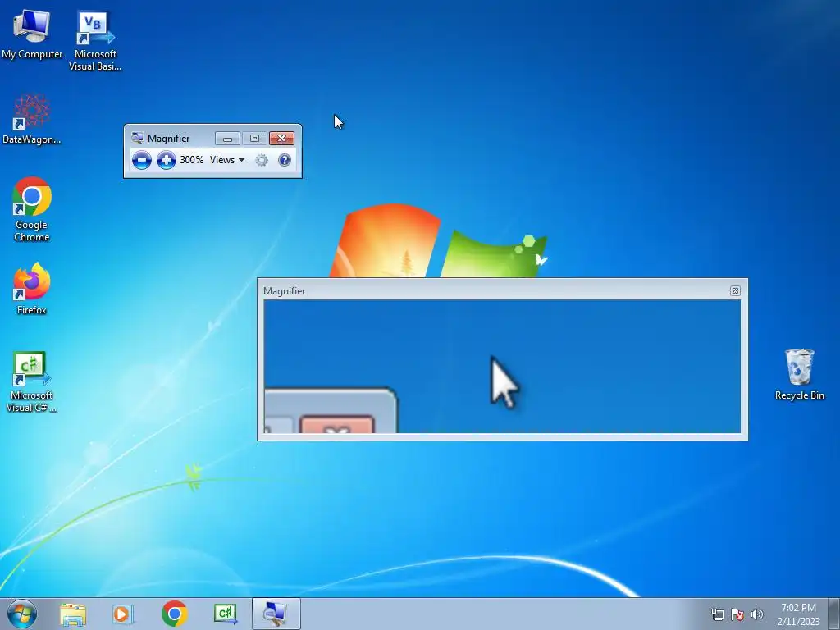Open the Action Center flag icon

pos(737,614)
